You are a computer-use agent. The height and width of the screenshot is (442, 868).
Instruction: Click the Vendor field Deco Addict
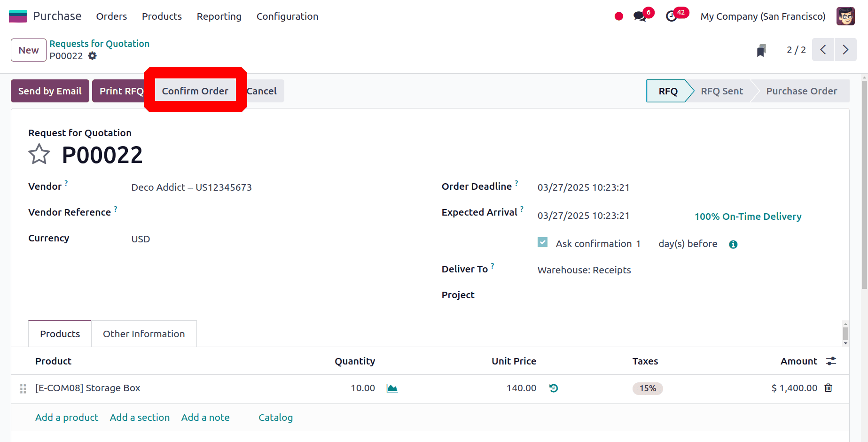tap(191, 187)
